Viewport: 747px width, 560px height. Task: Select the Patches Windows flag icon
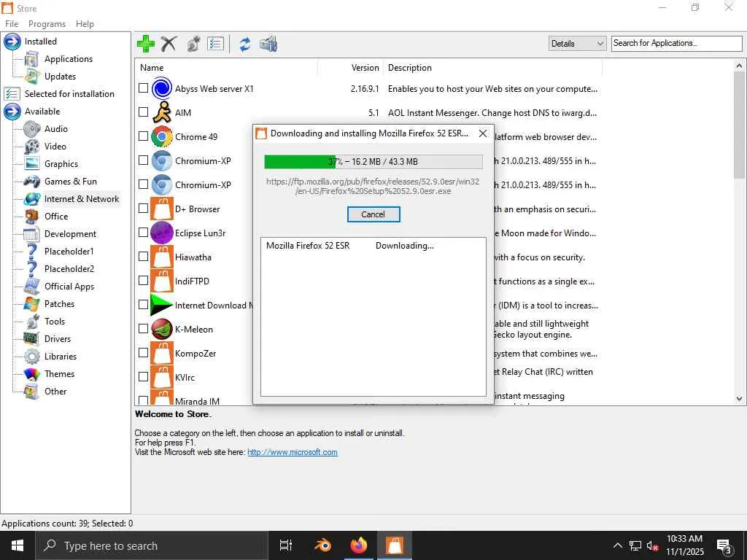(32, 304)
